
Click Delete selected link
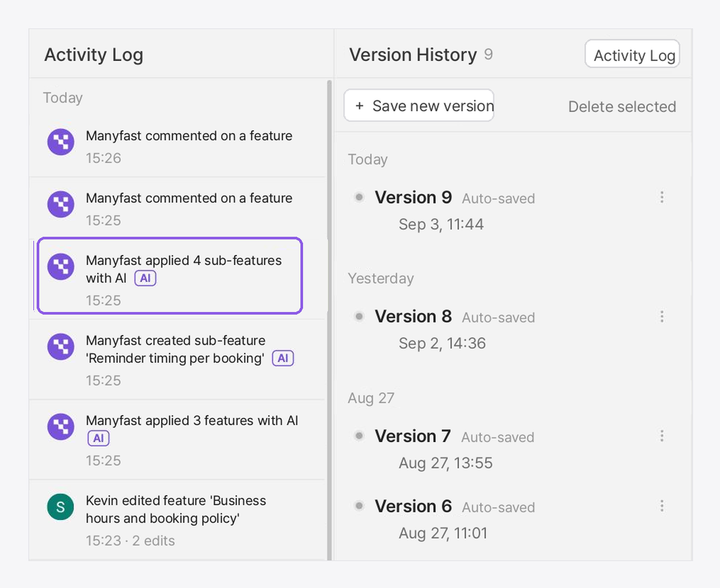[x=622, y=107]
